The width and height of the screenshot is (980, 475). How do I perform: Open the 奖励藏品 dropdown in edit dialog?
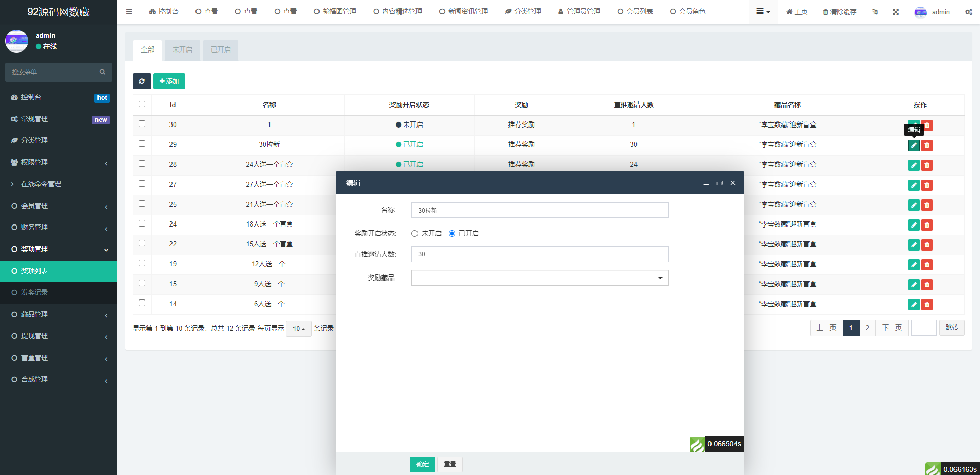[540, 278]
